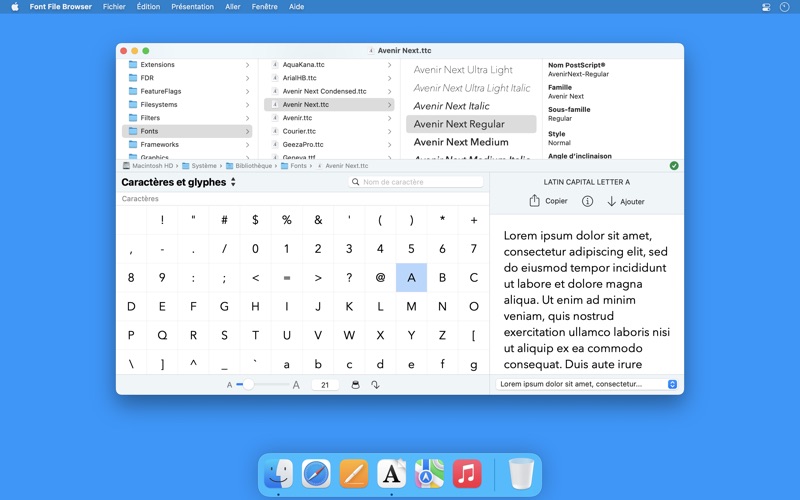Click the font size field showing 21

pos(325,385)
